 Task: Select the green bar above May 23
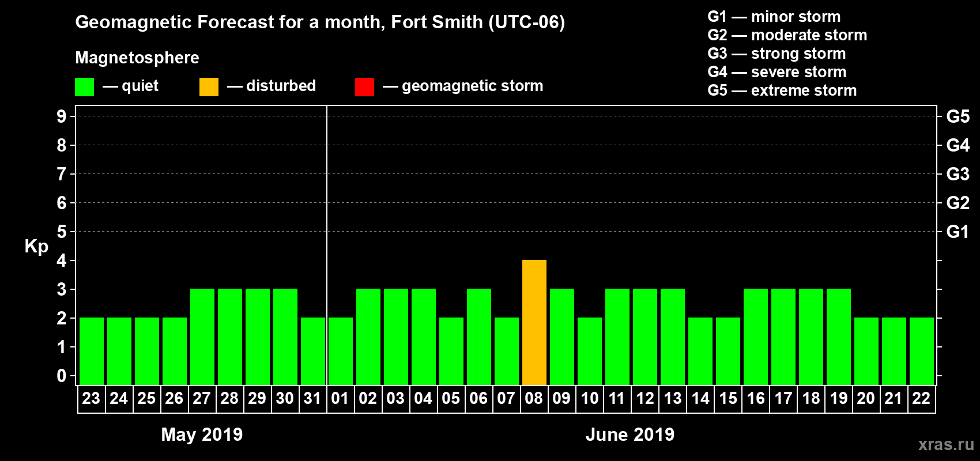pos(92,352)
